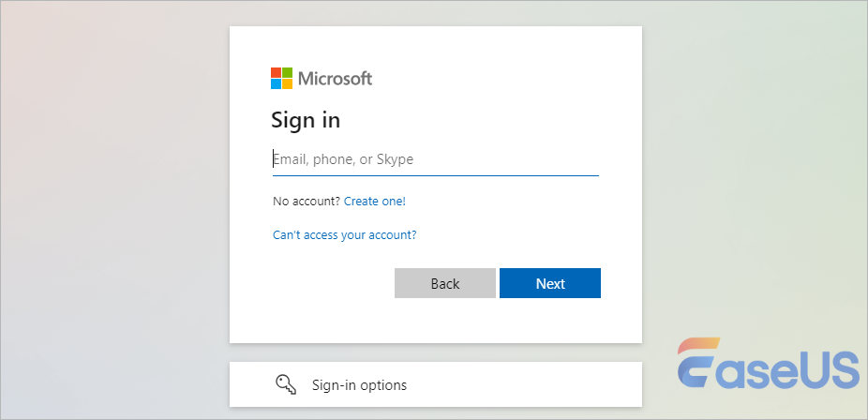Image resolution: width=868 pixels, height=420 pixels.
Task: Click blank space right of Sign-in options text
Action: pyautogui.click(x=525, y=384)
